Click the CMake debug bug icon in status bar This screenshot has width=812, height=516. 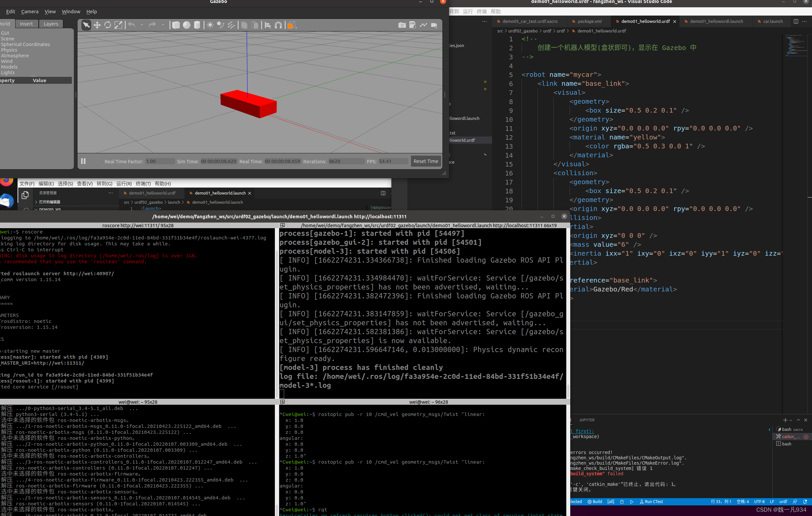coord(622,501)
